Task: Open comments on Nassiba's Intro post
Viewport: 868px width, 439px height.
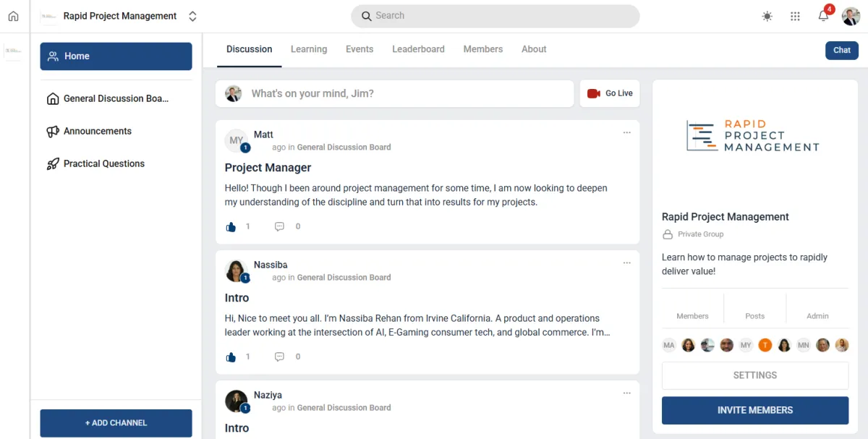Action: 279,357
